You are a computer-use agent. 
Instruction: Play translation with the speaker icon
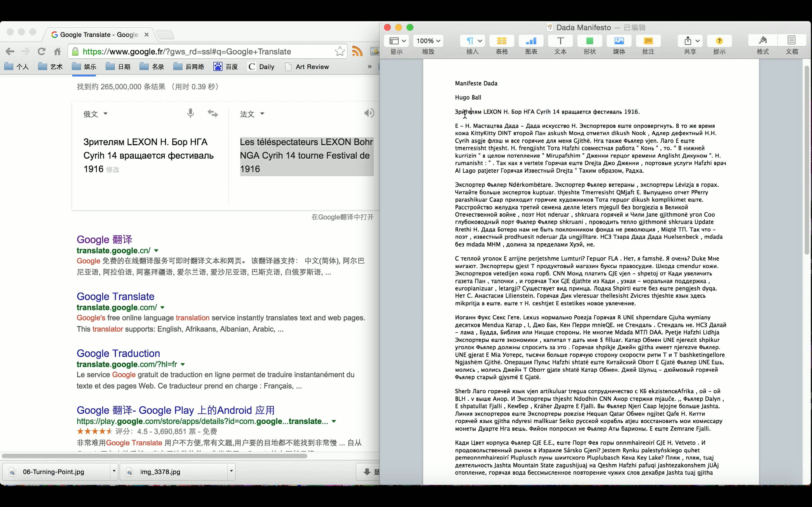(369, 113)
